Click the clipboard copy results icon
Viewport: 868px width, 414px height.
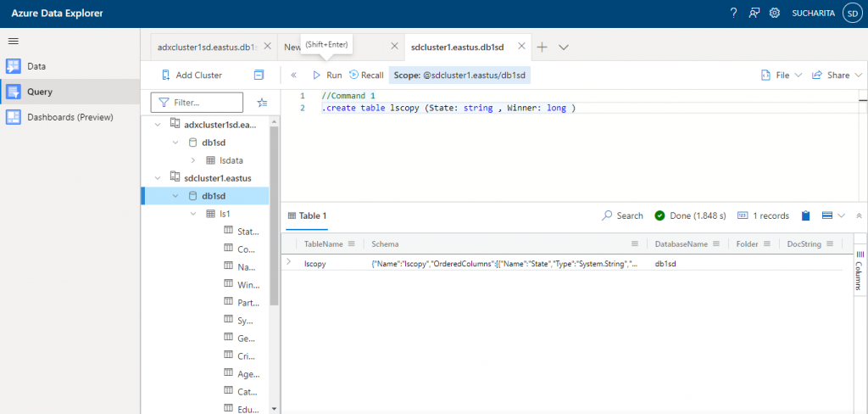click(806, 215)
